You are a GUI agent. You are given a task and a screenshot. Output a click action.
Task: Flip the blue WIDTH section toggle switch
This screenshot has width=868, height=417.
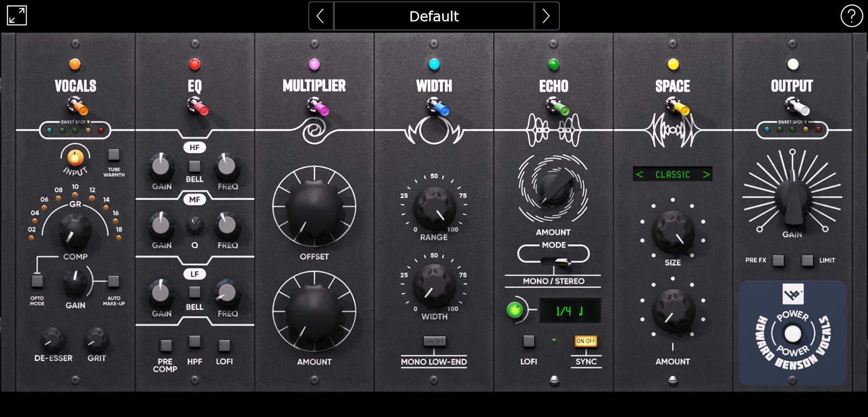[437, 106]
